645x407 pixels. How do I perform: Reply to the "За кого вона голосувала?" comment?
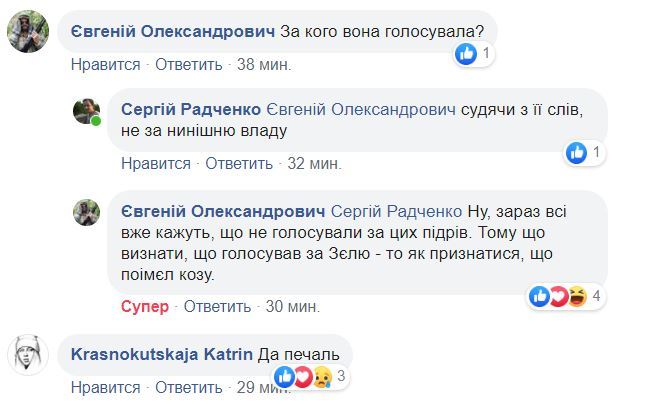pyautogui.click(x=187, y=65)
